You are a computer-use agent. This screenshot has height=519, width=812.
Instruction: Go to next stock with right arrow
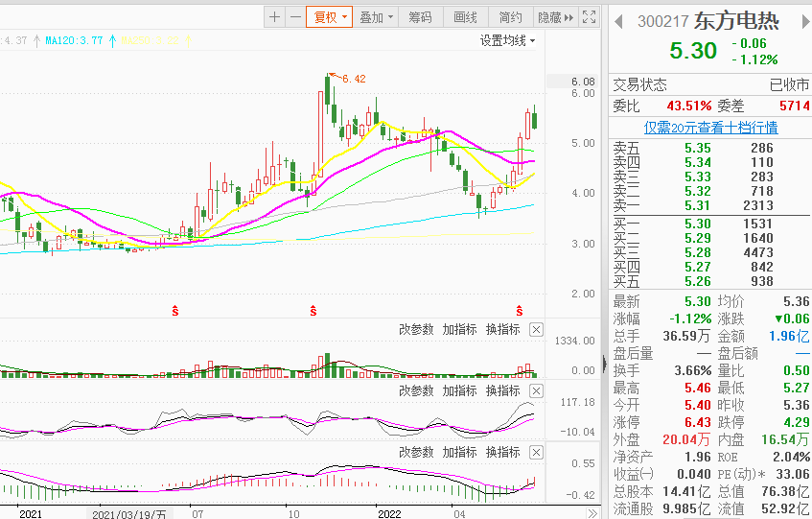click(x=805, y=21)
